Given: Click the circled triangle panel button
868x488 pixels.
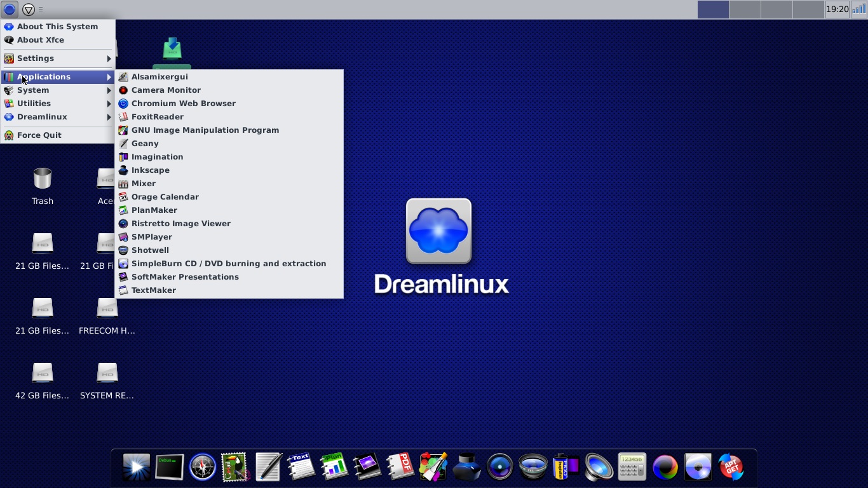Looking at the screenshot, I should 29,10.
